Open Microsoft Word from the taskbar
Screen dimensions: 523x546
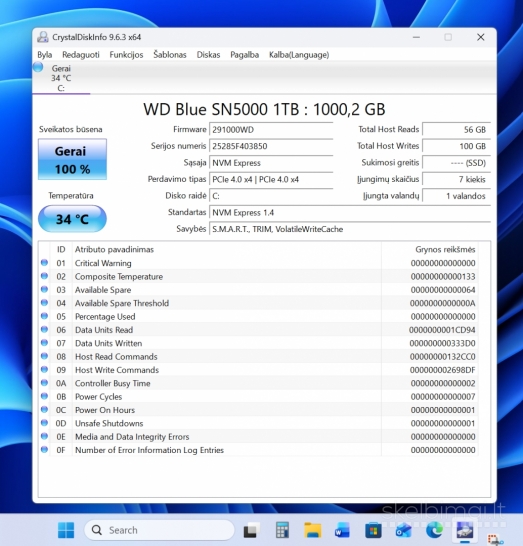(x=342, y=530)
